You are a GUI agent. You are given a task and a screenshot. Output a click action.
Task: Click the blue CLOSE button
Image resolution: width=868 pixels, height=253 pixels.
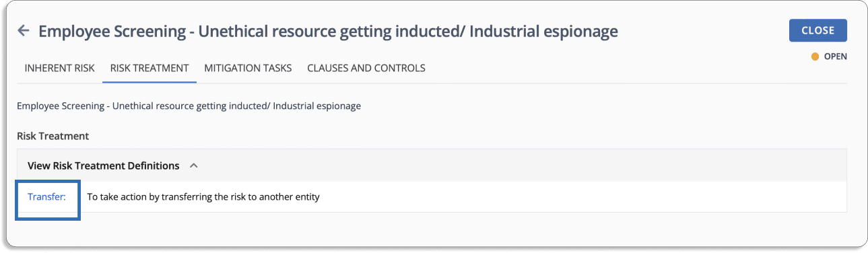pos(818,30)
